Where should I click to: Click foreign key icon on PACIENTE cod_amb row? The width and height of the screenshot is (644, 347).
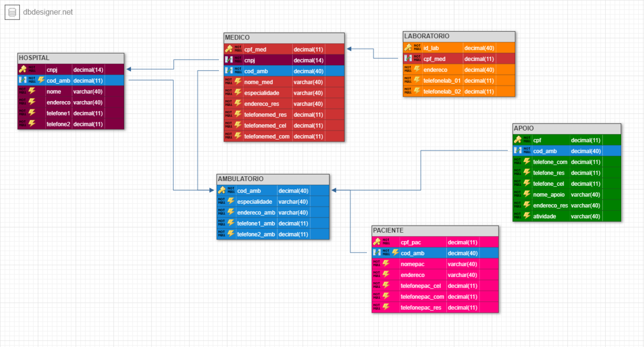[x=377, y=253]
